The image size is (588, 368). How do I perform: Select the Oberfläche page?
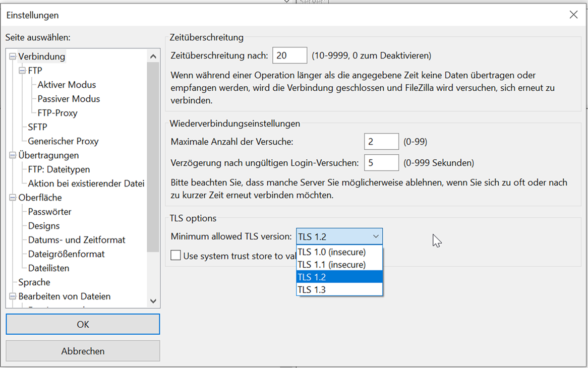pos(40,198)
